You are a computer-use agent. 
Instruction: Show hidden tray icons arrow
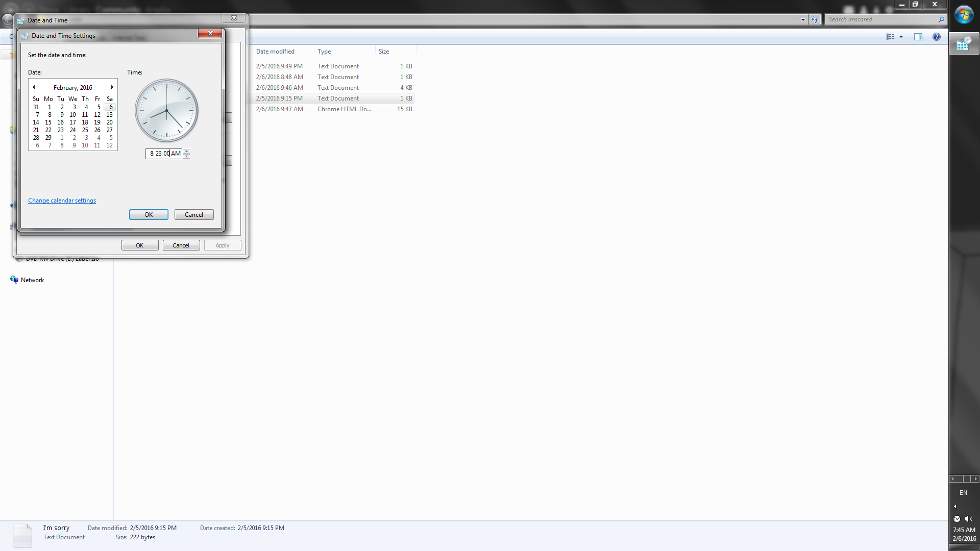tap(955, 507)
